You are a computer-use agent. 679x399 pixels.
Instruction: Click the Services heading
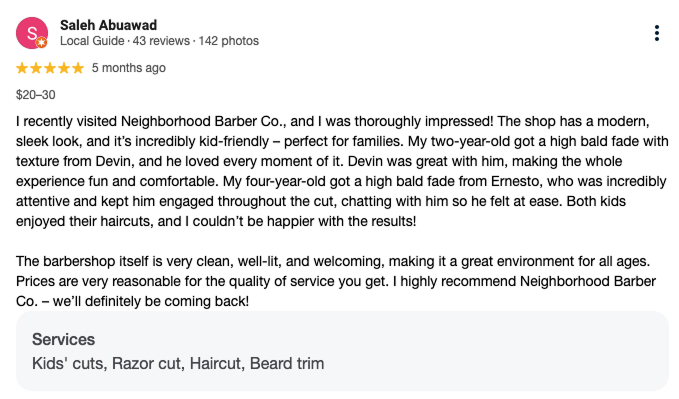click(x=63, y=339)
